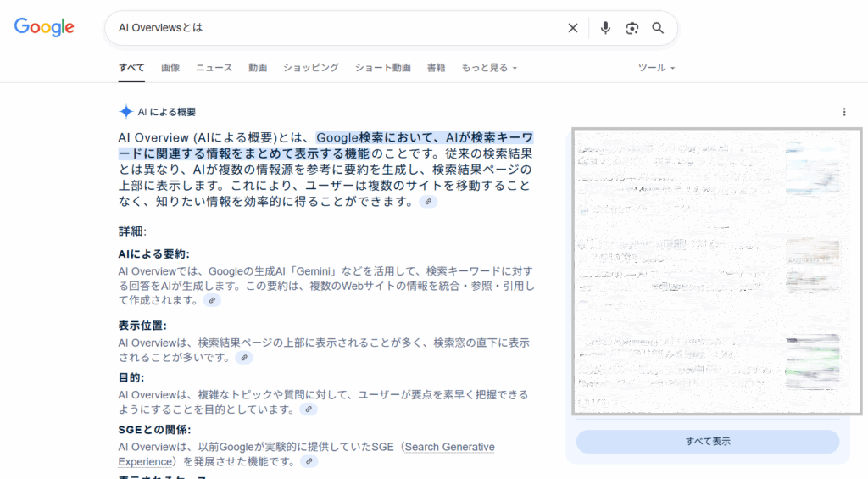Open Google Lens image search icon
868x479 pixels.
click(x=632, y=28)
